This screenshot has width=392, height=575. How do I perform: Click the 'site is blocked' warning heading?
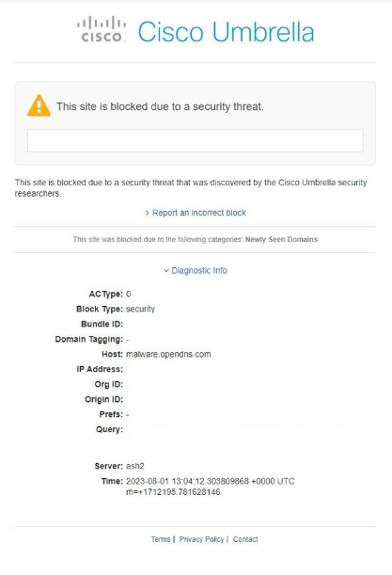coord(160,106)
